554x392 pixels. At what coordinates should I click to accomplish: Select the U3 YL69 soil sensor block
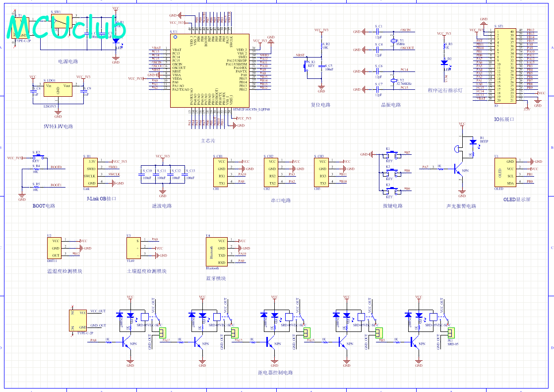pos(133,248)
